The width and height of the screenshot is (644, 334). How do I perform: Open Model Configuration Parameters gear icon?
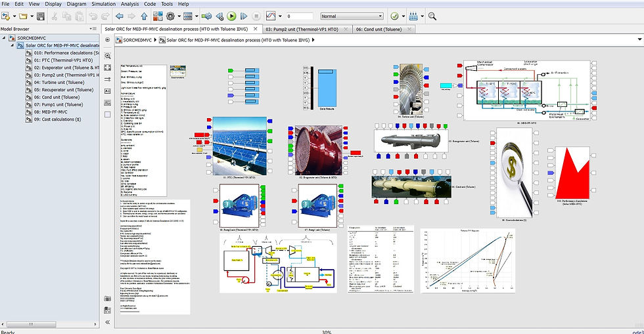tap(170, 16)
